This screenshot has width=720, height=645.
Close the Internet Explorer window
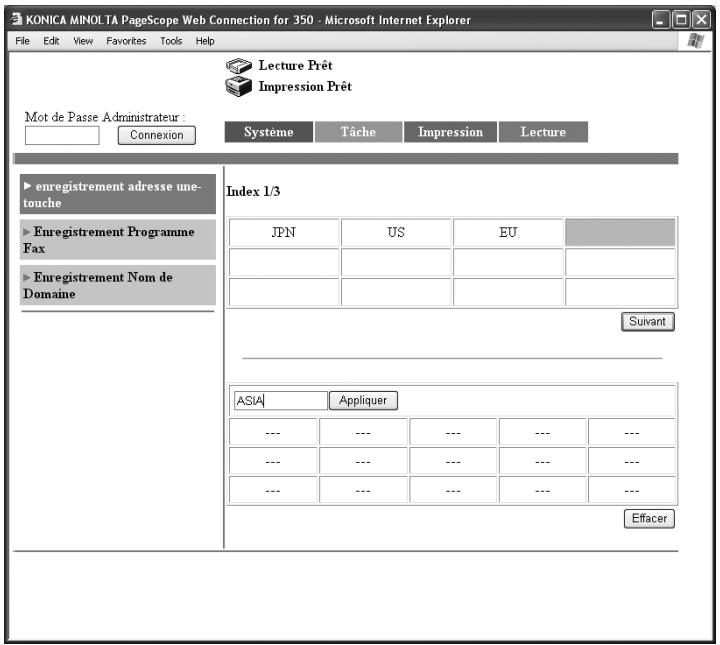[702, 20]
